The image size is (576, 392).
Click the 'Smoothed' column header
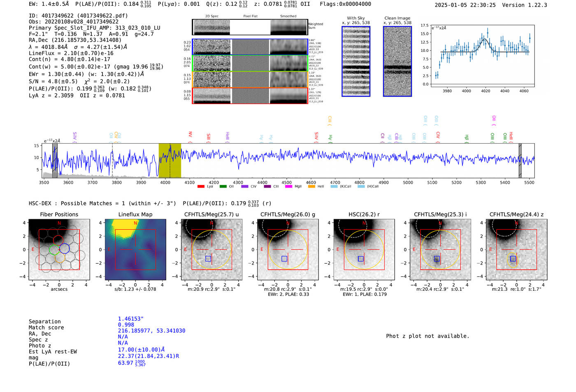(288, 16)
